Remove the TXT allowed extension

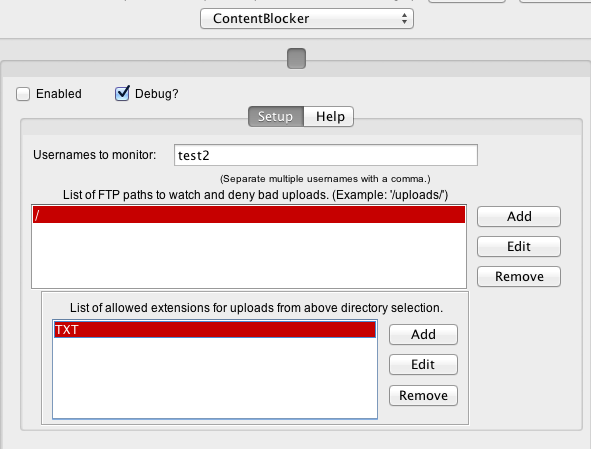click(423, 395)
